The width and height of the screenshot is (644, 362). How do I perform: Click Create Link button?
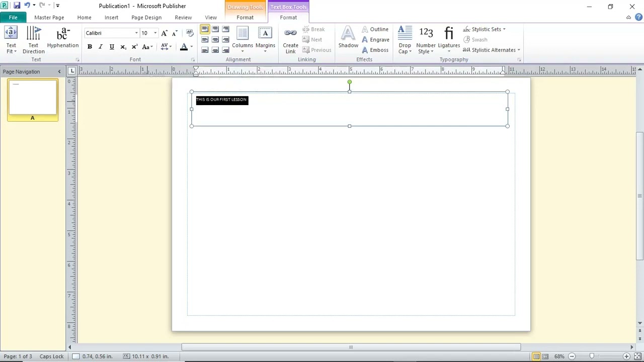point(290,40)
